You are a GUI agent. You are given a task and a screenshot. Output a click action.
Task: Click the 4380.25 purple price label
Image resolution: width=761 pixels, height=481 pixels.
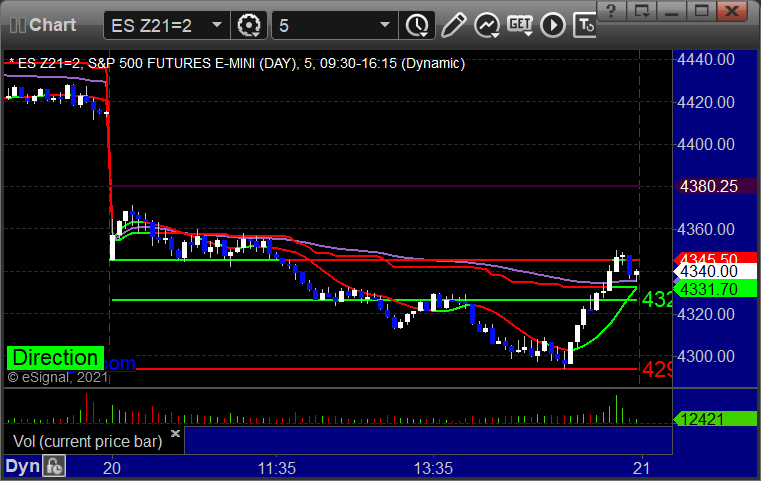click(715, 186)
